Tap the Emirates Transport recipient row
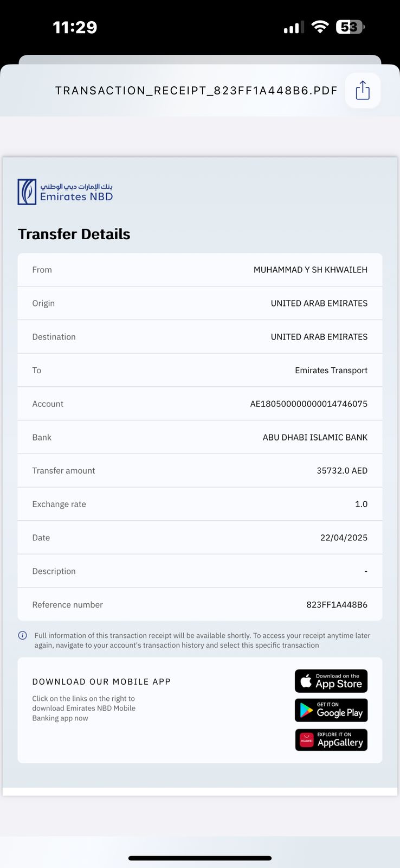This screenshot has width=400, height=868. click(200, 370)
